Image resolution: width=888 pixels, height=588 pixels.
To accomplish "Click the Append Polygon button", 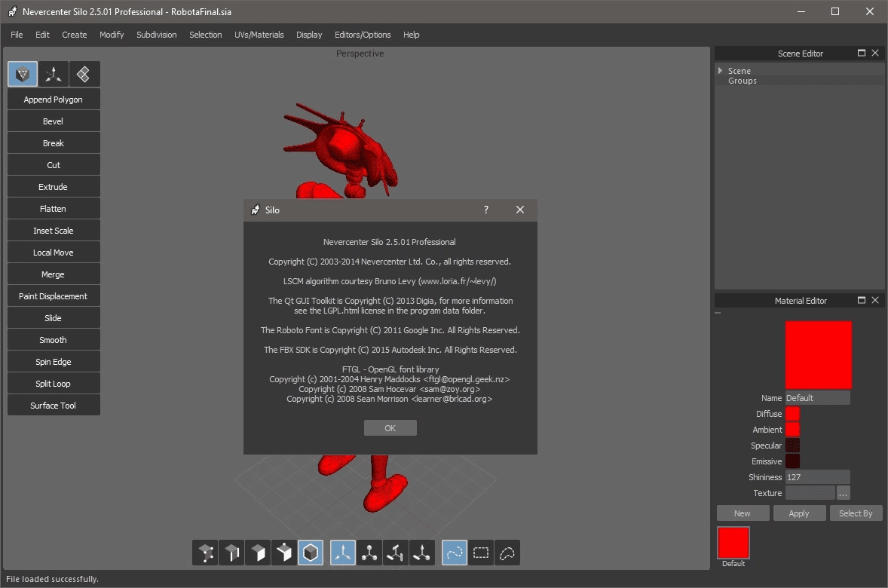I will 54,100.
